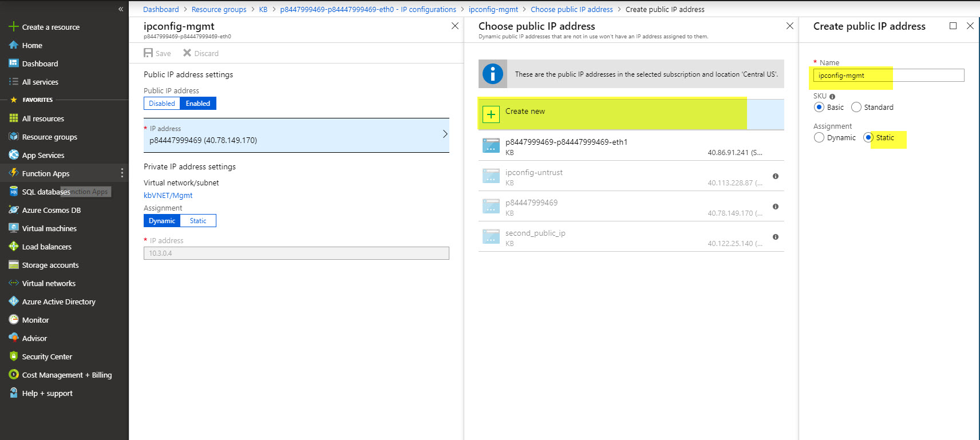Open the Resource groups cube icon
Image resolution: width=980 pixels, height=440 pixels.
[x=14, y=137]
